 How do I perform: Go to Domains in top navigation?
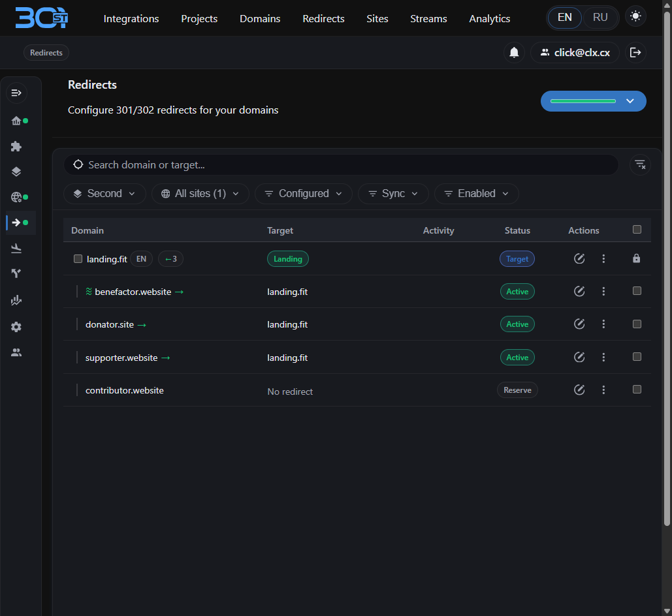[260, 18]
